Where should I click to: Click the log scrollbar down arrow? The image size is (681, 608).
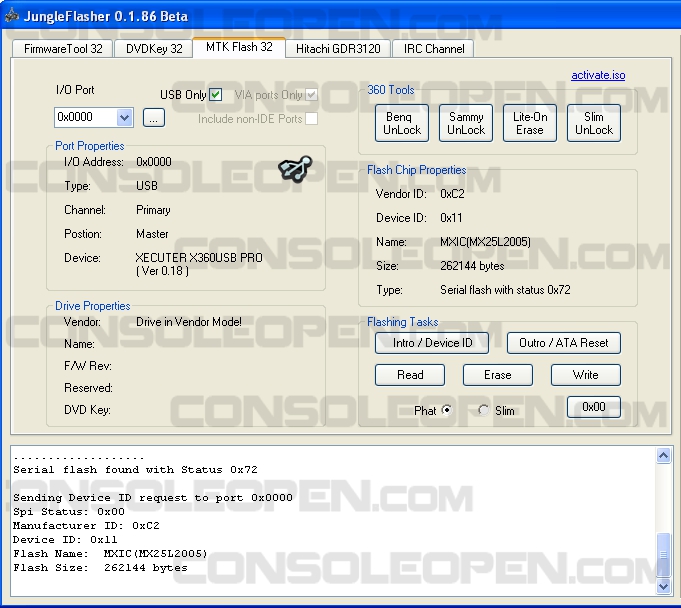point(663,586)
